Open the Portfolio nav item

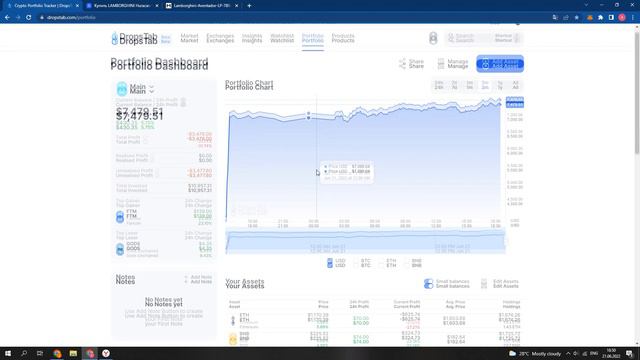pos(313,38)
